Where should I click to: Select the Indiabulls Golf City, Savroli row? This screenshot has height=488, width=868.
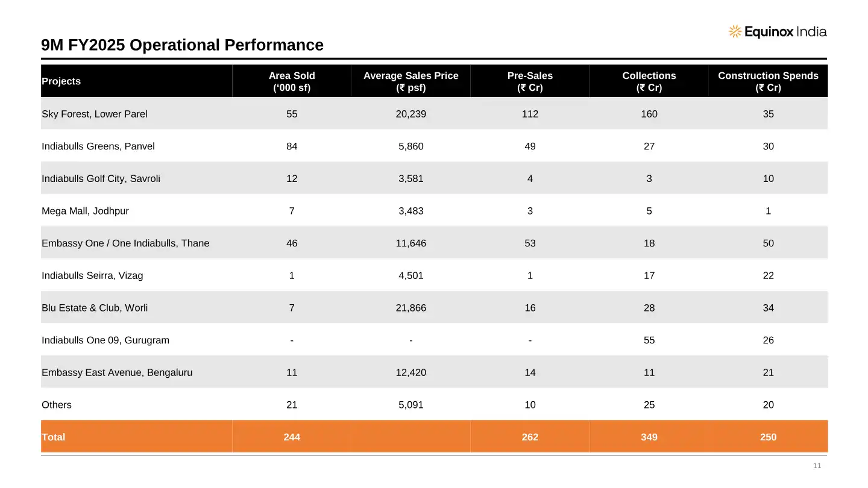[101, 179]
